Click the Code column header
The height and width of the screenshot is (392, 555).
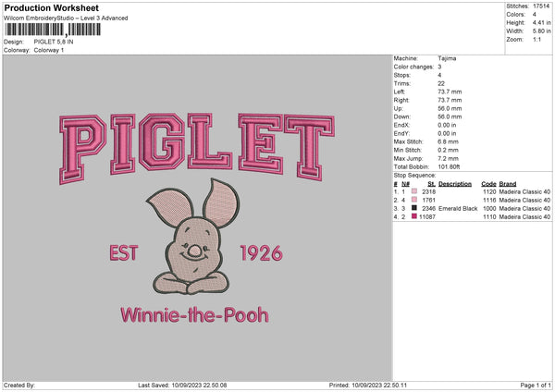tap(488, 183)
